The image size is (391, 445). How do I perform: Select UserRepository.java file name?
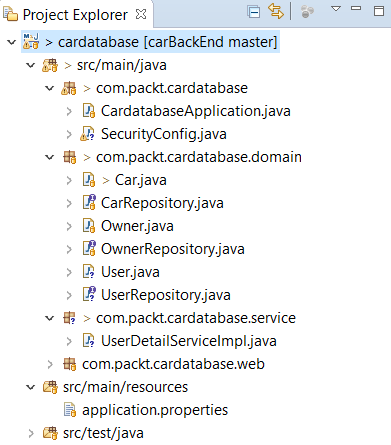point(166,295)
